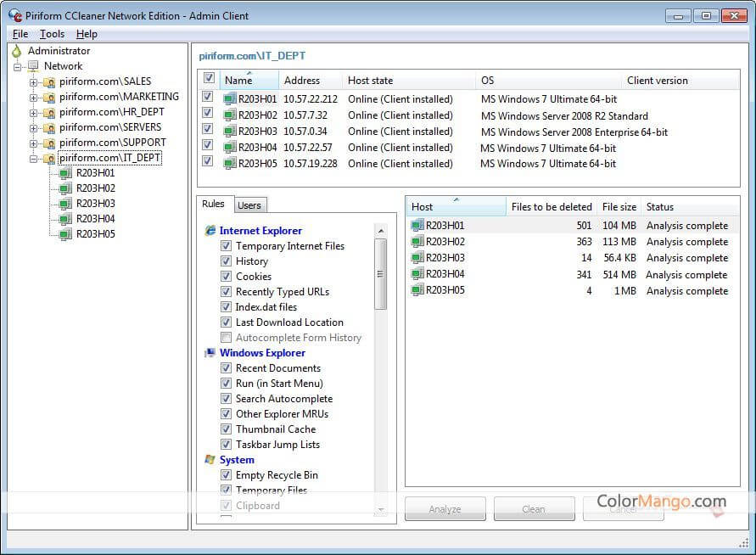Click the Internet Explorer icon in Rules
The height and width of the screenshot is (555, 756).
pos(210,231)
